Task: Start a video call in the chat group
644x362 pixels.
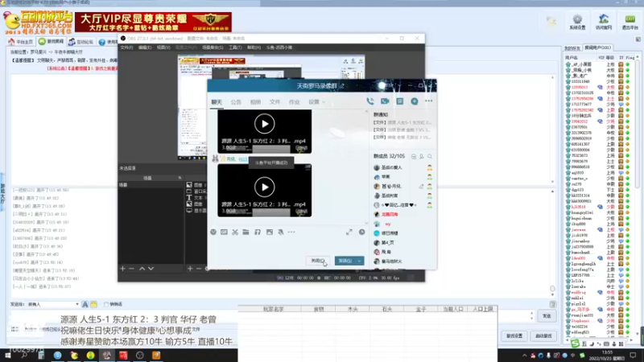Action: click(385, 101)
